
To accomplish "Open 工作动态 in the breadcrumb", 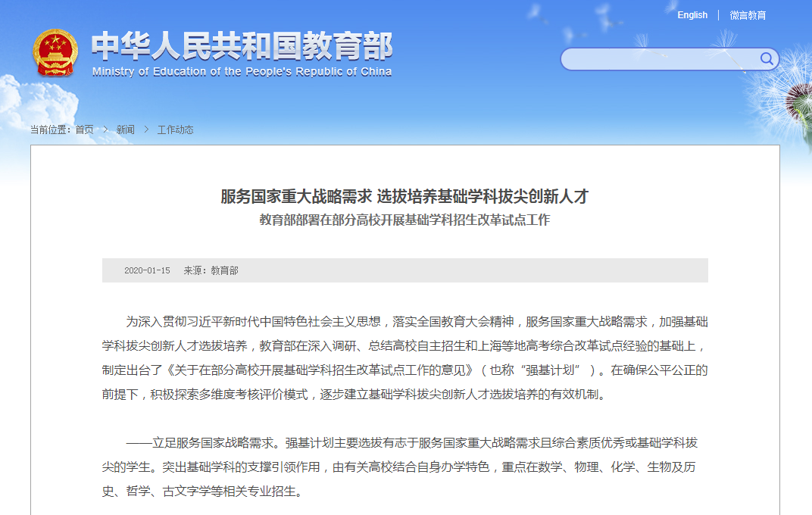I will click(x=176, y=130).
